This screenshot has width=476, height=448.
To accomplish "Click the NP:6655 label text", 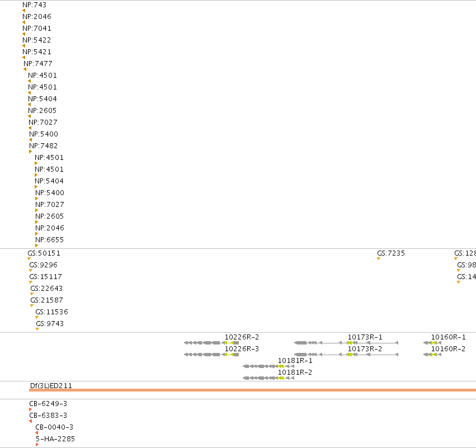I will (49, 240).
